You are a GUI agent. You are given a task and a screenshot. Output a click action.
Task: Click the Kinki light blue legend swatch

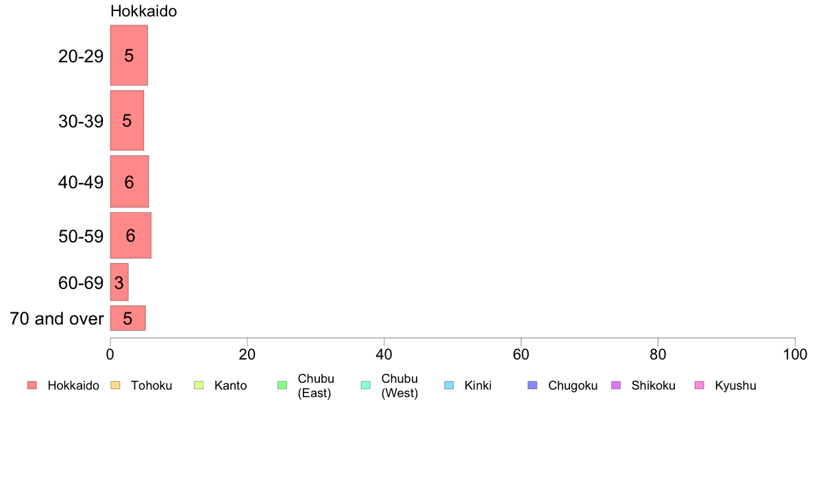click(x=449, y=385)
